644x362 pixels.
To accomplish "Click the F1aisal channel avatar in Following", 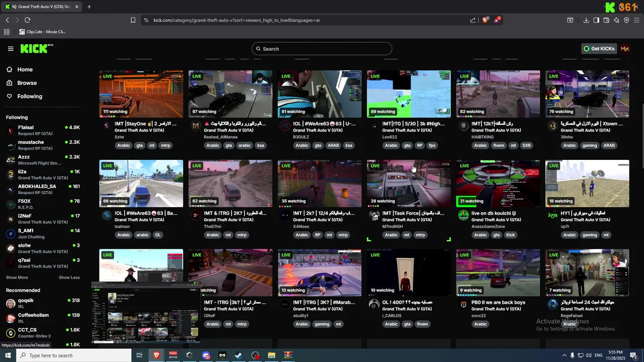I will coord(11,131).
